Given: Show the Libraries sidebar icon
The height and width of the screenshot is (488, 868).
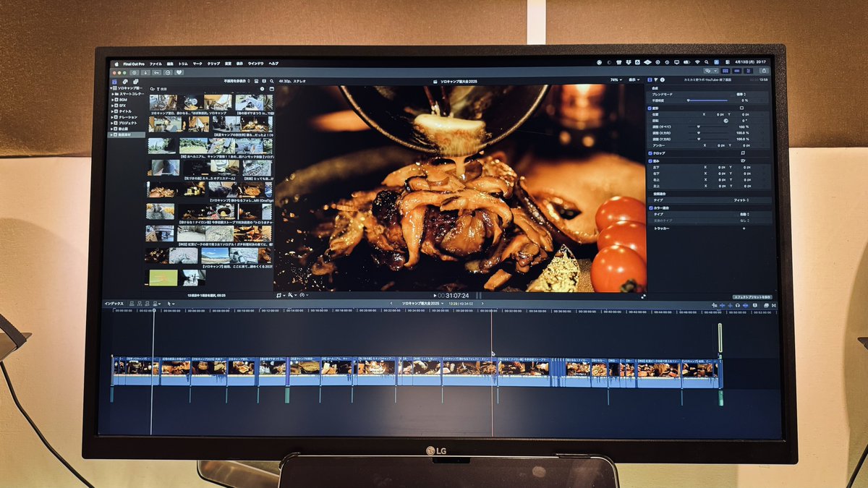Looking at the screenshot, I should [115, 82].
